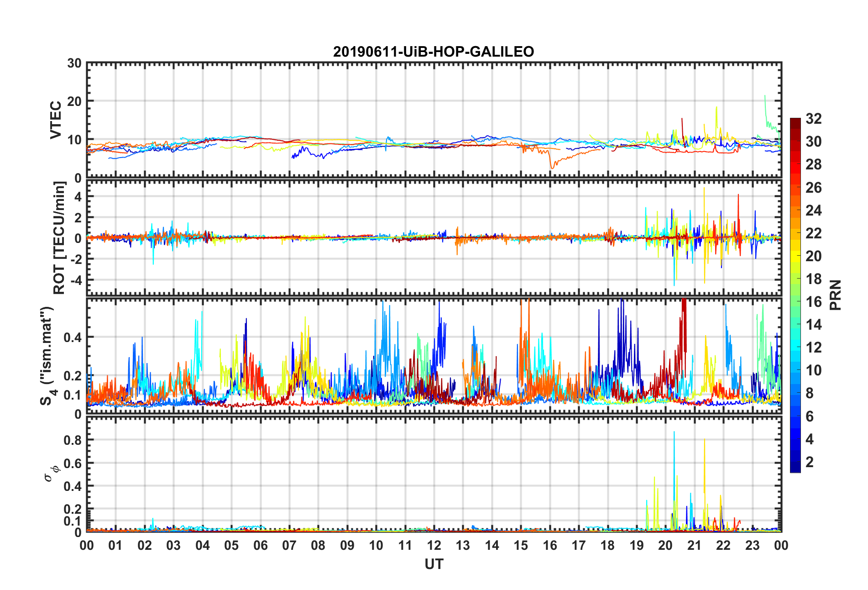The image size is (868, 590).
Task: Click S4 y-axis tick 0.4
Action: pyautogui.click(x=73, y=337)
